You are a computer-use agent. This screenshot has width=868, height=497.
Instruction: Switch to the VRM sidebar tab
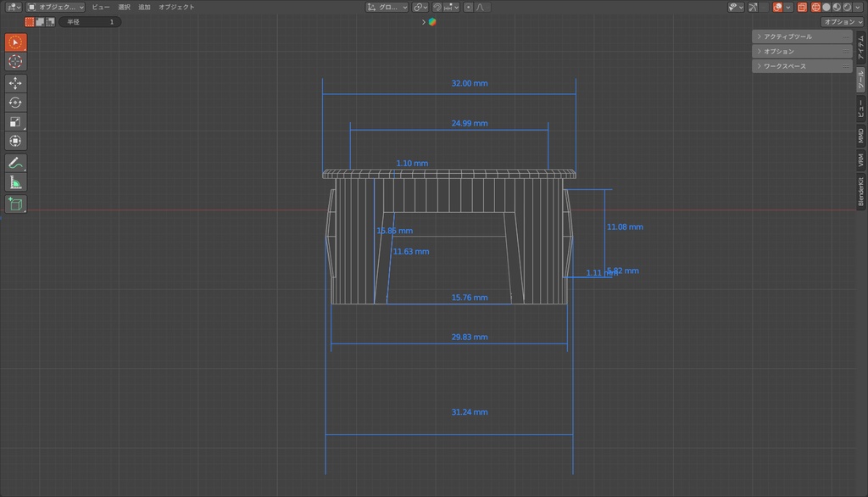[861, 160]
